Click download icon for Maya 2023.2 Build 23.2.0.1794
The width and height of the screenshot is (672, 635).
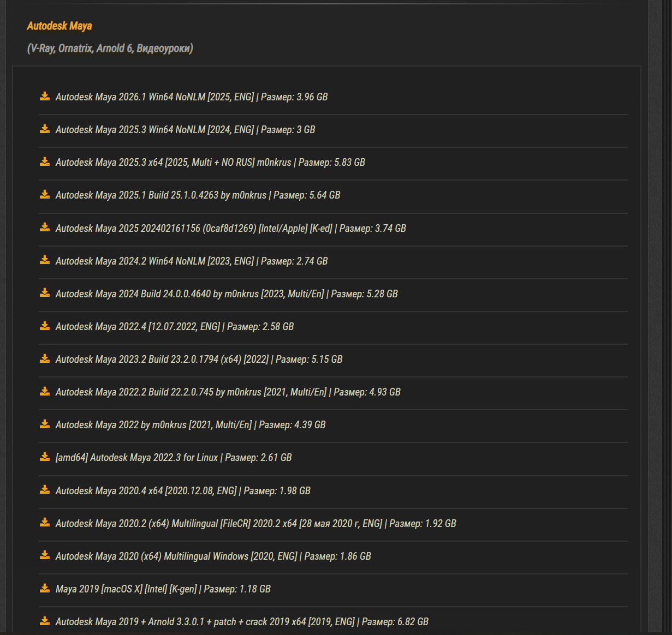[x=45, y=358]
